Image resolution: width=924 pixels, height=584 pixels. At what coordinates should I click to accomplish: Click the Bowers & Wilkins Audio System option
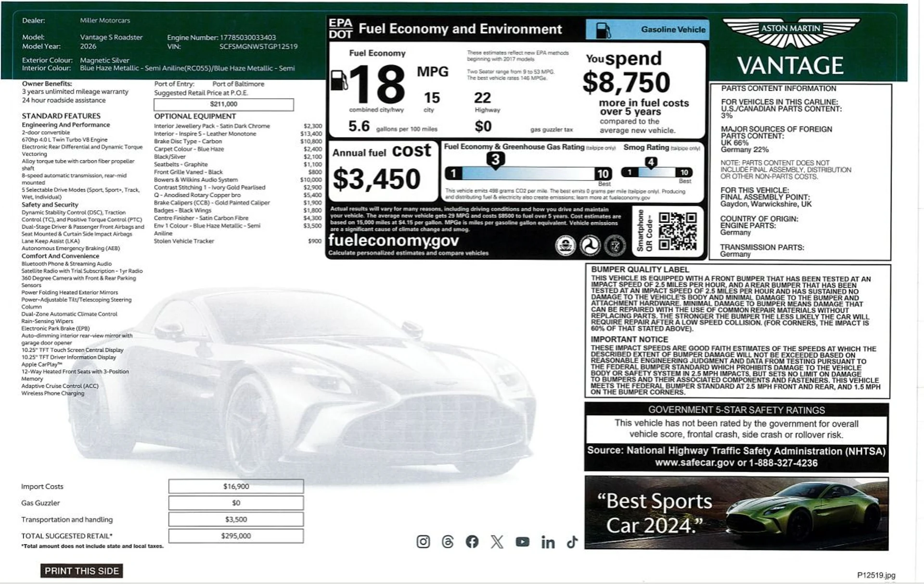196,180
